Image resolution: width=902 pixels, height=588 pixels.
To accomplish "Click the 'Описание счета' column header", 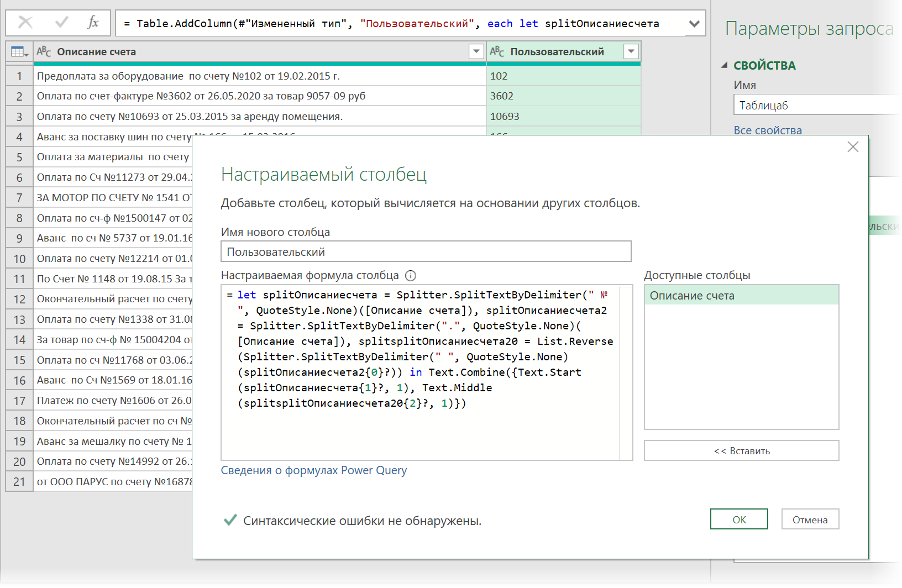I will (260, 51).
